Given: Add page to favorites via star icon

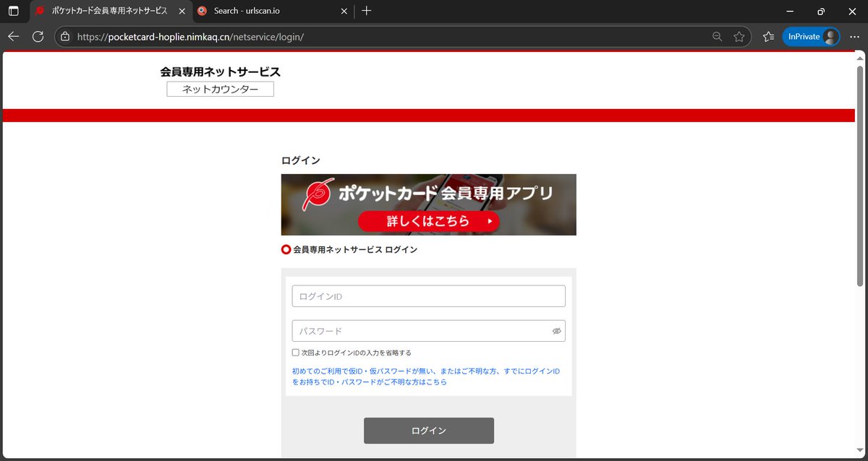Looking at the screenshot, I should pyautogui.click(x=739, y=36).
